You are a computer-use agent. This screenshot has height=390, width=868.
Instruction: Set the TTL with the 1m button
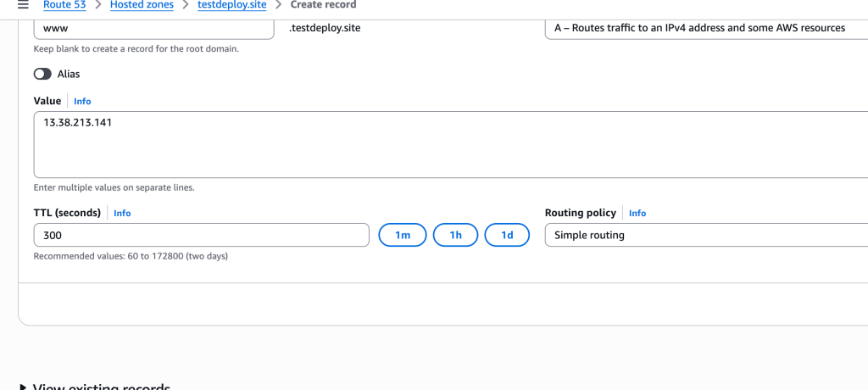click(403, 235)
